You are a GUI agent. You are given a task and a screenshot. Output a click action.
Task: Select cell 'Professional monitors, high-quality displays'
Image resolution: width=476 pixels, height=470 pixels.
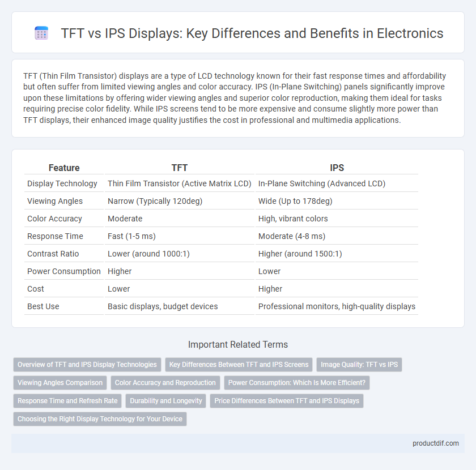(x=337, y=307)
